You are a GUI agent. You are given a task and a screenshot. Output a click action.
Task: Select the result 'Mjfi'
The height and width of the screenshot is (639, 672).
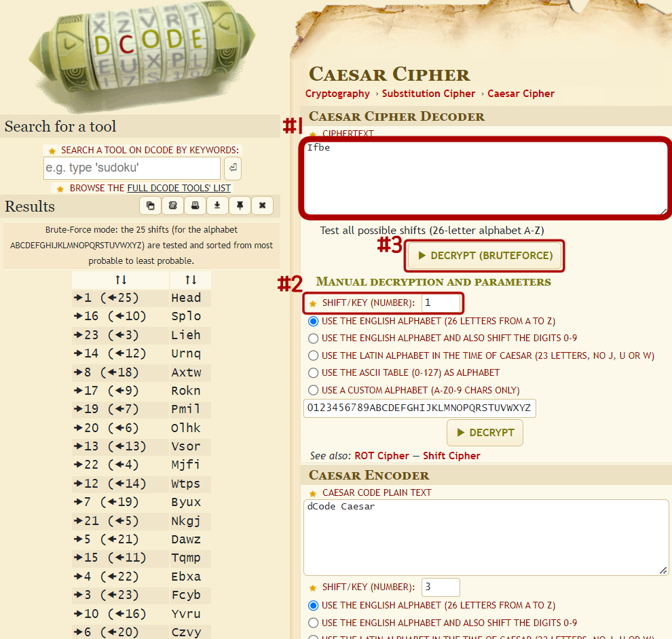(x=186, y=465)
